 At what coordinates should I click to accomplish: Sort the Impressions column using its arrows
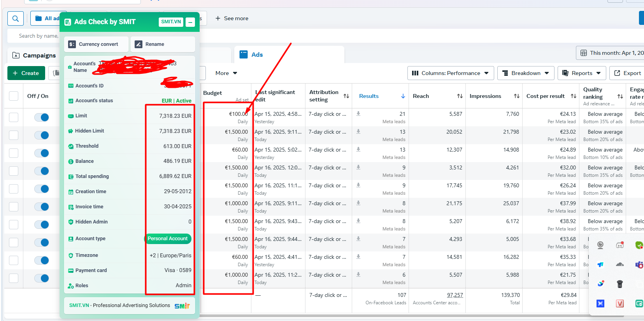pyautogui.click(x=517, y=96)
